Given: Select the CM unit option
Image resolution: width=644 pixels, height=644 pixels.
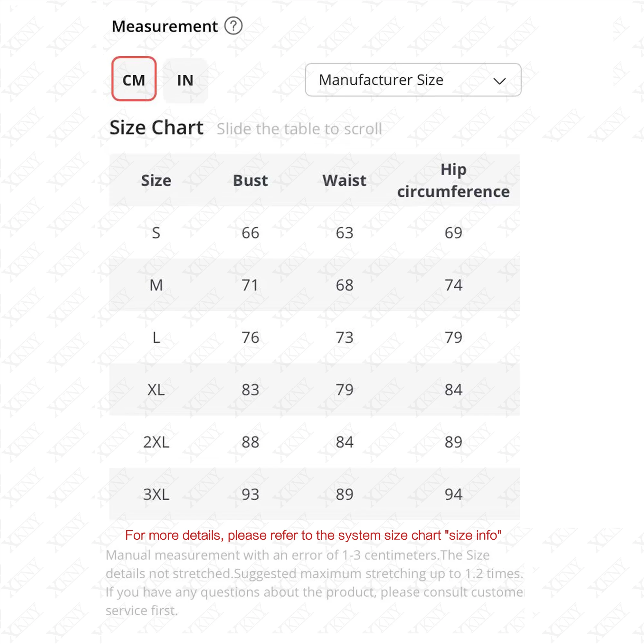Looking at the screenshot, I should point(134,79).
